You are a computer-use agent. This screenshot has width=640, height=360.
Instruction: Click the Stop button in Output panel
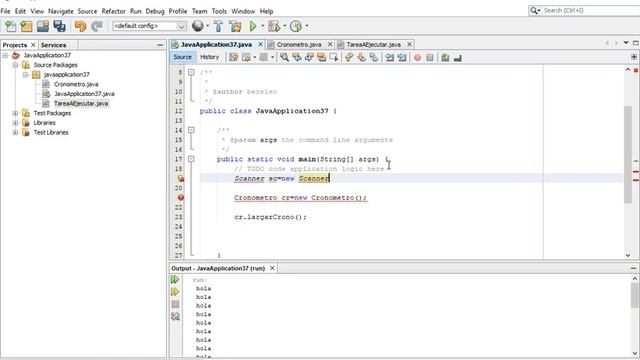pyautogui.click(x=176, y=304)
